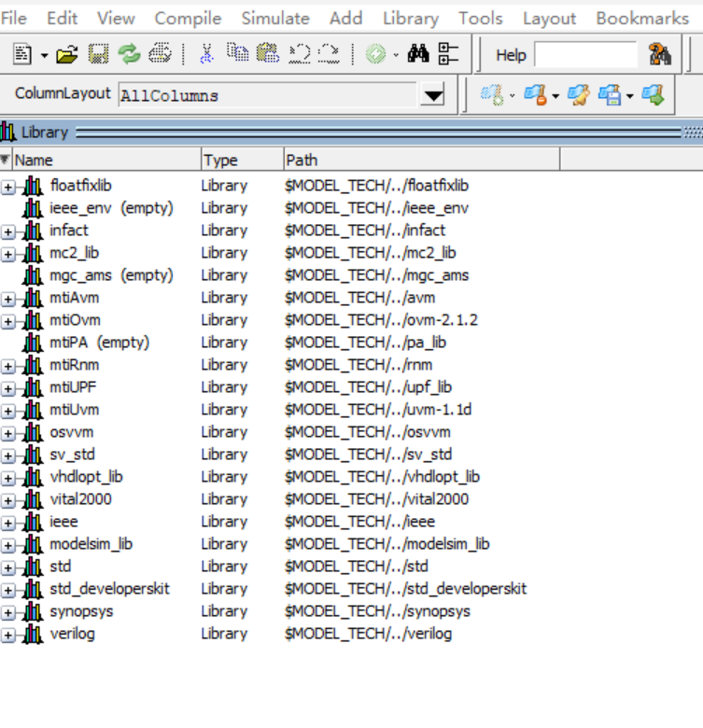Click the Redo arrow icon
The width and height of the screenshot is (703, 728).
(330, 54)
